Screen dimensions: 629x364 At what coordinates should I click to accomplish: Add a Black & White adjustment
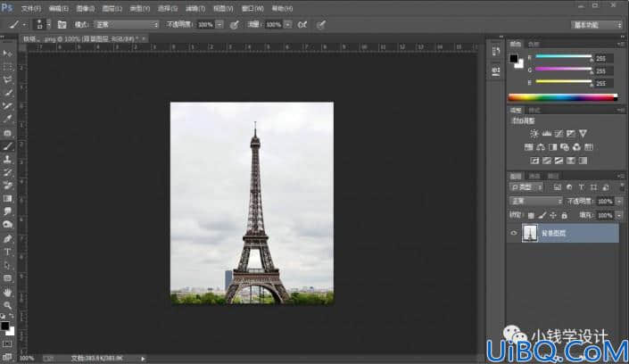552,147
